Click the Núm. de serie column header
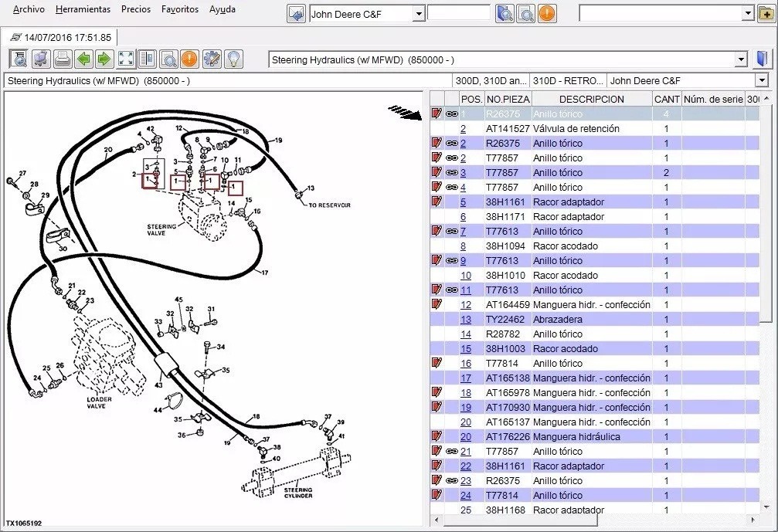This screenshot has height=532, width=778. click(713, 99)
